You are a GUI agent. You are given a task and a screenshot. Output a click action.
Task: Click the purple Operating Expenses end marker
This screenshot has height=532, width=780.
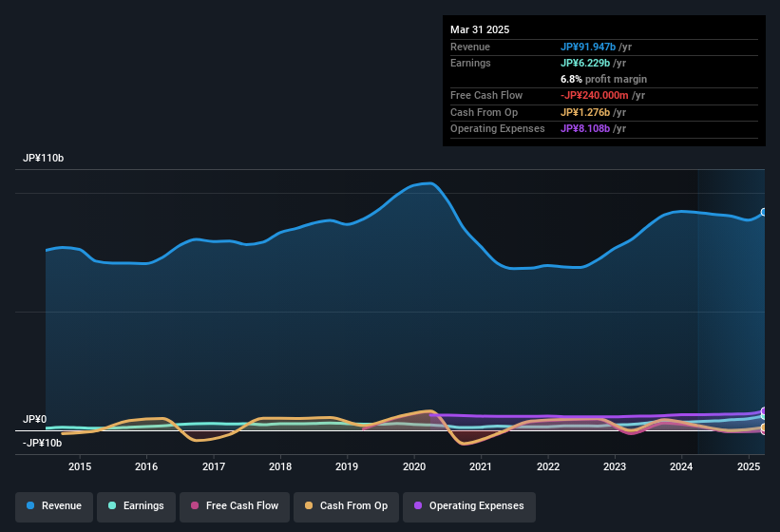pos(764,411)
